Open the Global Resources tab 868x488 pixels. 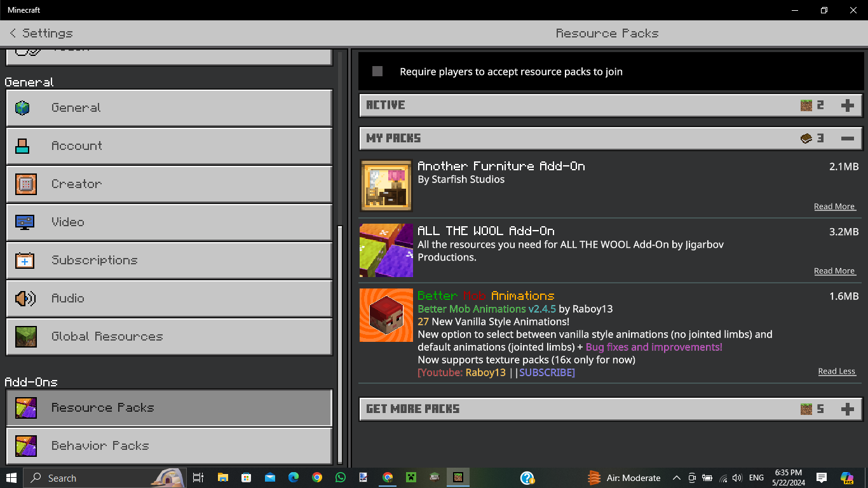(x=169, y=337)
